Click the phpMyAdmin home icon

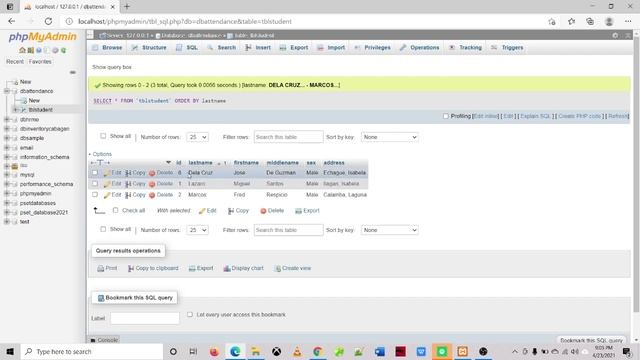click(x=22, y=50)
